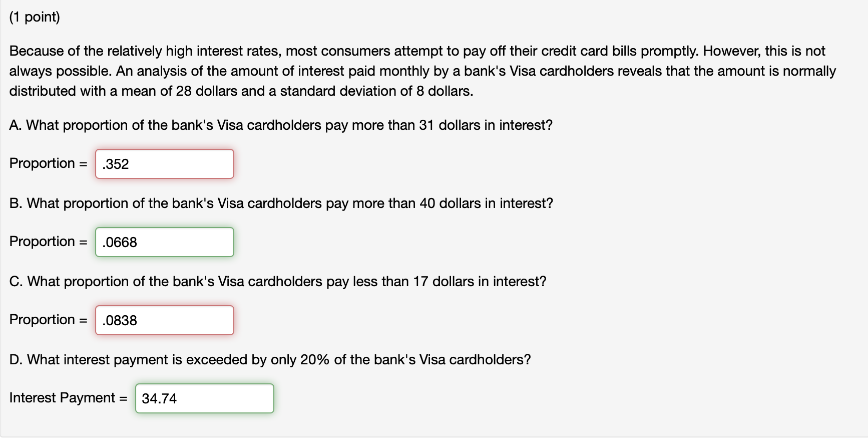The image size is (868, 441).
Task: Click the Interest Payment input containing 34.74
Action: 204,398
